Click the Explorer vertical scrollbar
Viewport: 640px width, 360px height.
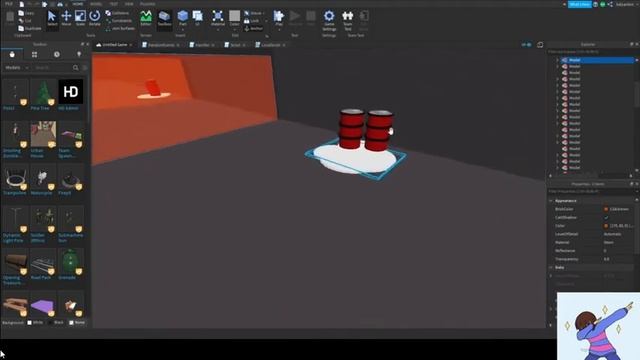tap(637, 94)
